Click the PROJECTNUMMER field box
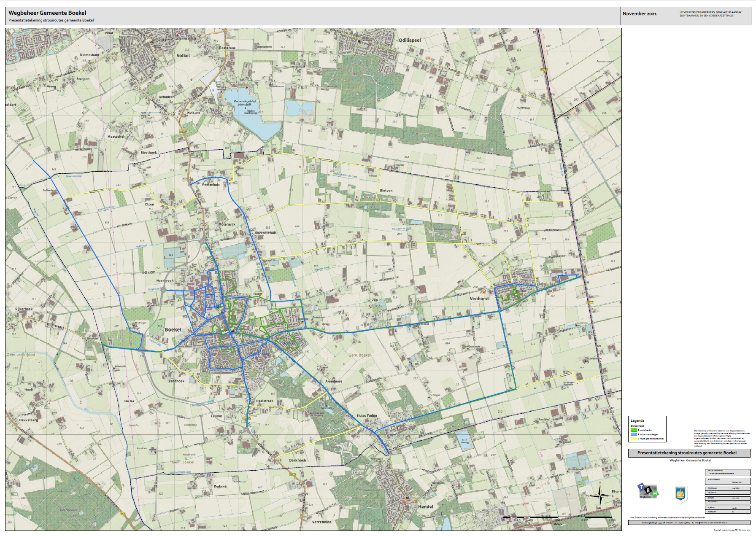This screenshot has height=536, width=756. point(727,472)
